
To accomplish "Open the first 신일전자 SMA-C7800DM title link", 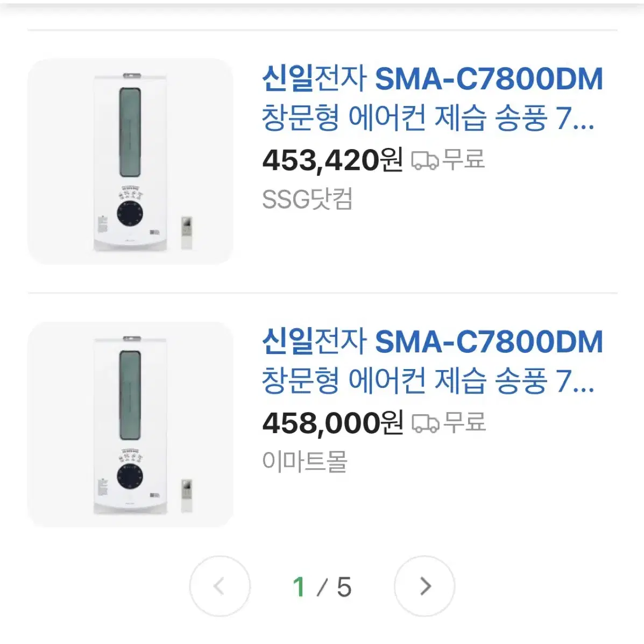I will [433, 79].
